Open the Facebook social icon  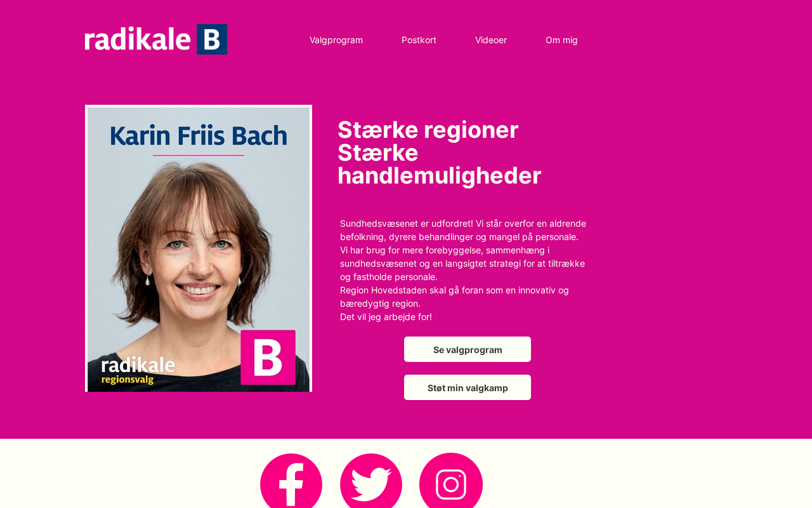(x=291, y=481)
